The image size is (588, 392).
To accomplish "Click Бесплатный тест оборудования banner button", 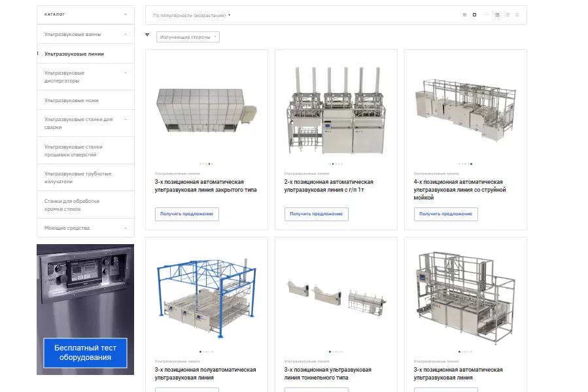I will point(85,353).
